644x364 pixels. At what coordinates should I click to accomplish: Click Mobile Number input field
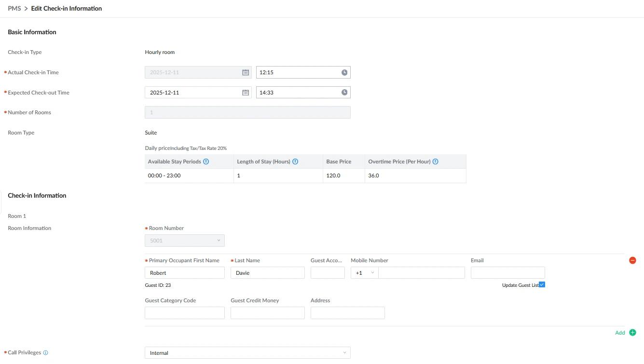422,273
